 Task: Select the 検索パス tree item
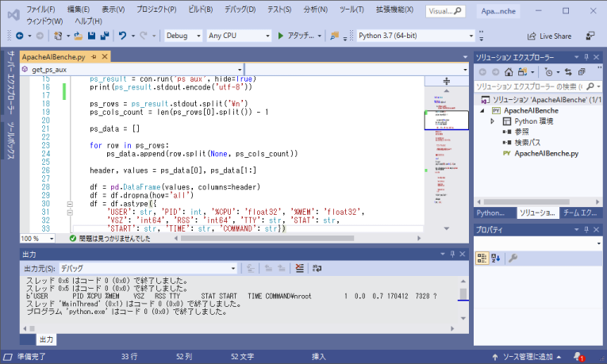tap(527, 143)
